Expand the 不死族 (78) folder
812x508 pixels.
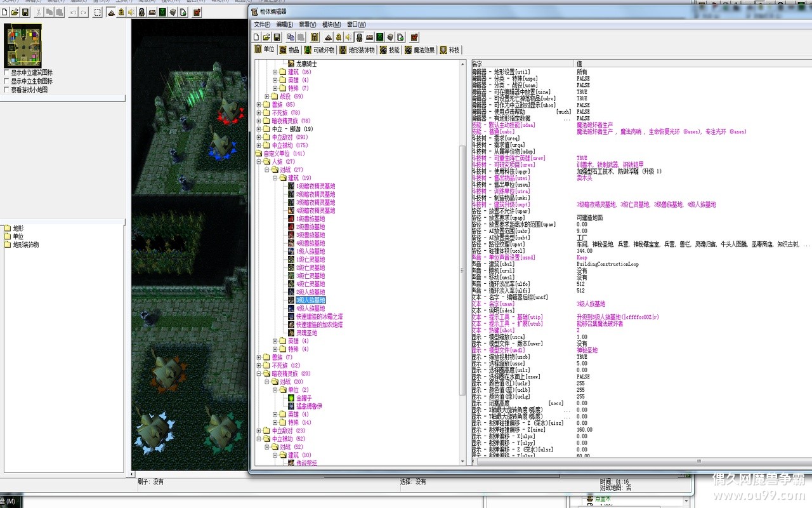click(x=259, y=113)
